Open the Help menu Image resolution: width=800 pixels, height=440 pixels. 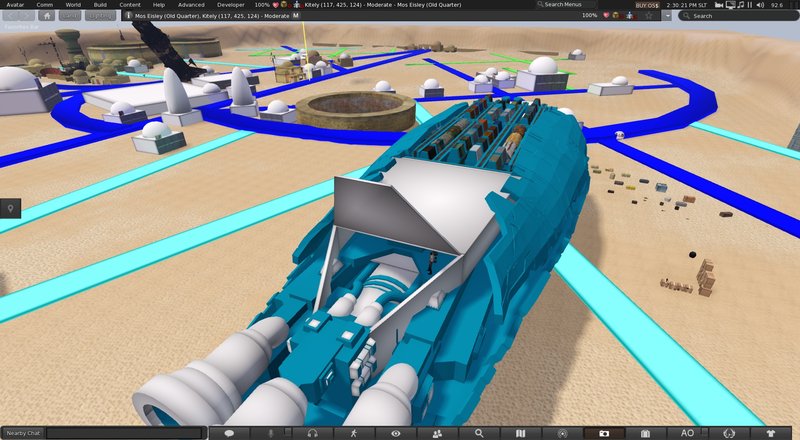[x=159, y=5]
